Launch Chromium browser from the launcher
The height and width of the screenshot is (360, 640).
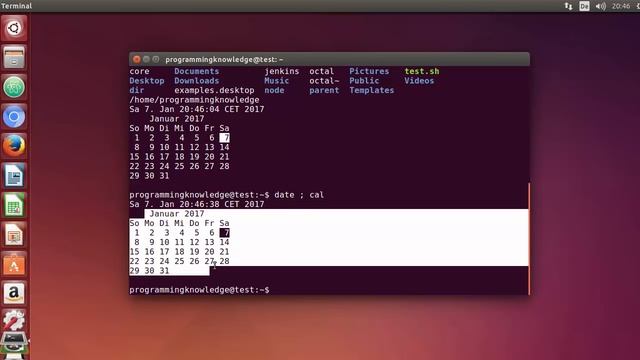[x=14, y=117]
